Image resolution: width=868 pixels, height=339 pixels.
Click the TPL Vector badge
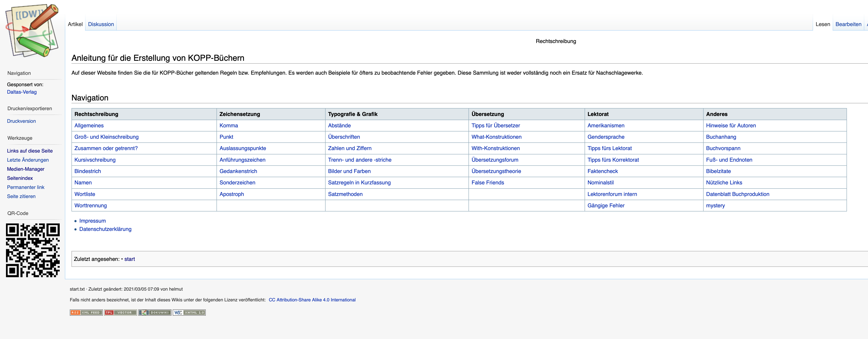[120, 312]
